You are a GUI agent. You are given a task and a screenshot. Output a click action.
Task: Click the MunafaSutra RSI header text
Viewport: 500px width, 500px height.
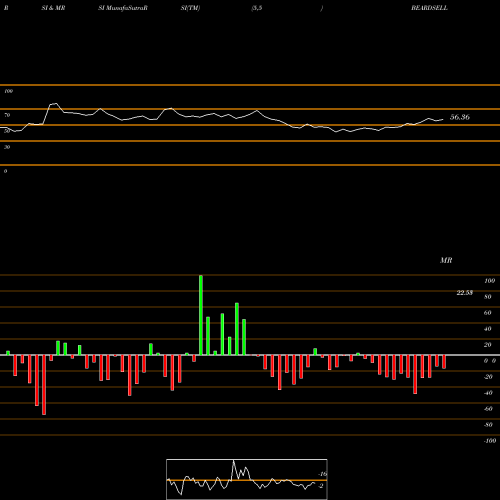123,8
